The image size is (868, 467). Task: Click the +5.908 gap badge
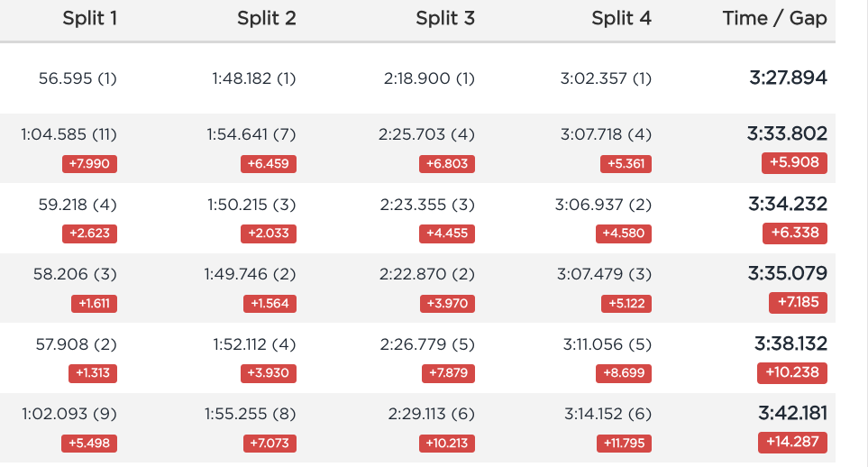pyautogui.click(x=794, y=163)
